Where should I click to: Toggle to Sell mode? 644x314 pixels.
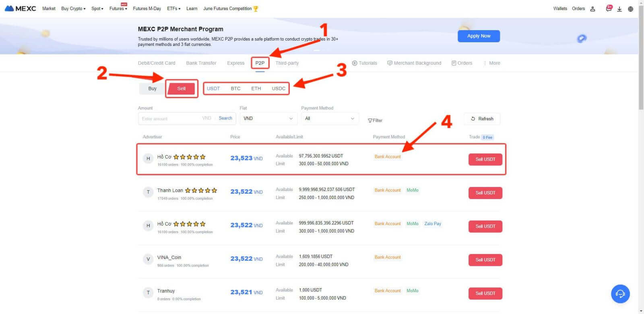tap(182, 88)
